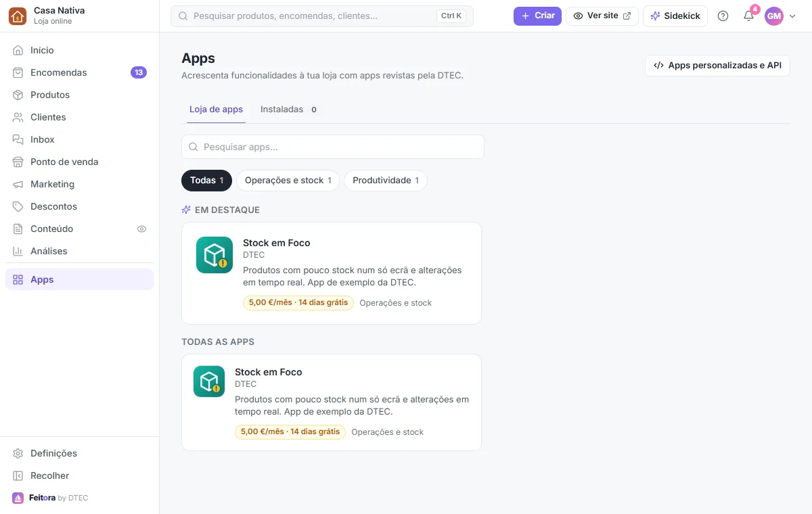Switch to Loja de apps tab
This screenshot has width=812, height=514.
pyautogui.click(x=216, y=110)
